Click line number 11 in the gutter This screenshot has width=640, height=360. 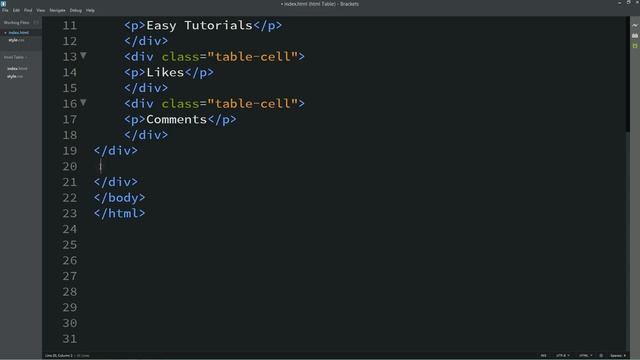click(69, 25)
